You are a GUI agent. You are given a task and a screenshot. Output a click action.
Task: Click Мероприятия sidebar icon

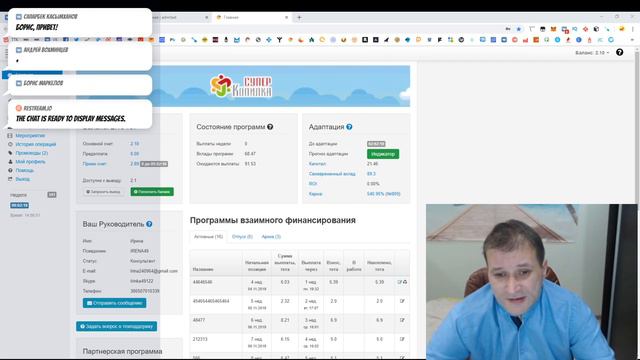coord(10,136)
